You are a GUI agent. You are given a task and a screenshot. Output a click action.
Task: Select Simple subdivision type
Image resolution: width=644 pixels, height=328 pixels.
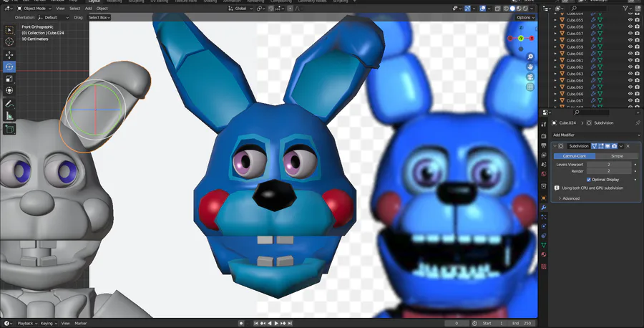617,156
